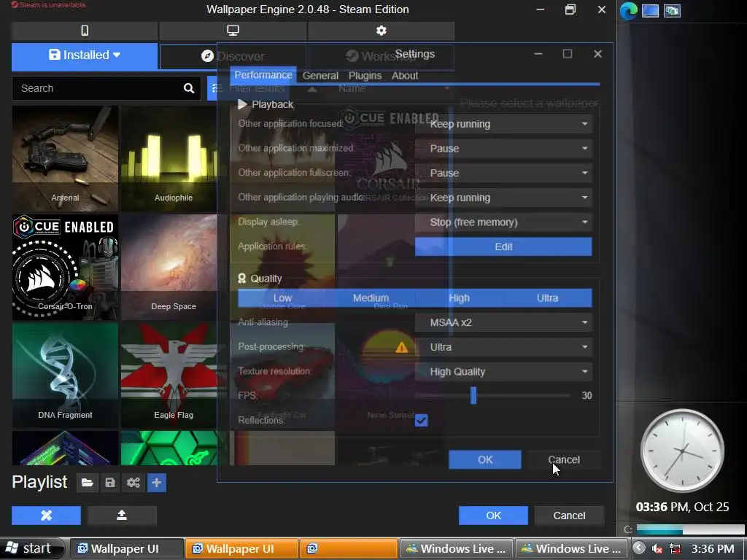747x560 pixels.
Task: Click the upload arrow button
Action: tap(122, 516)
